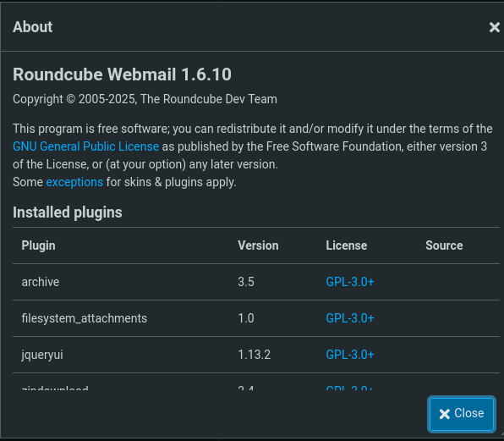Open the exceptions link
The image size is (504, 441).
pyautogui.click(x=74, y=182)
